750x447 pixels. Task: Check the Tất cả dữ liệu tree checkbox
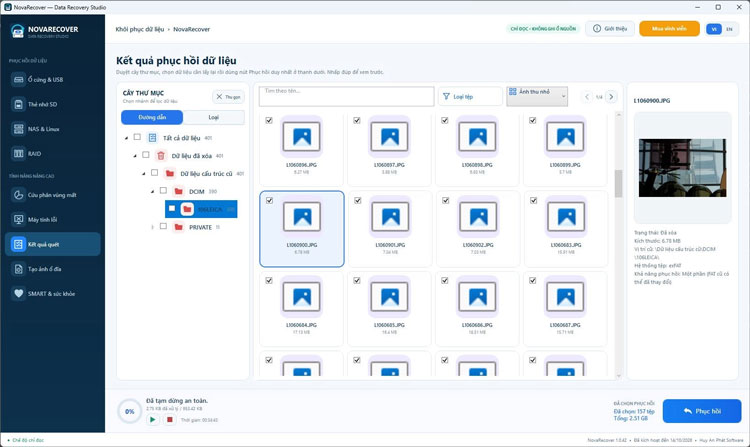[137, 137]
